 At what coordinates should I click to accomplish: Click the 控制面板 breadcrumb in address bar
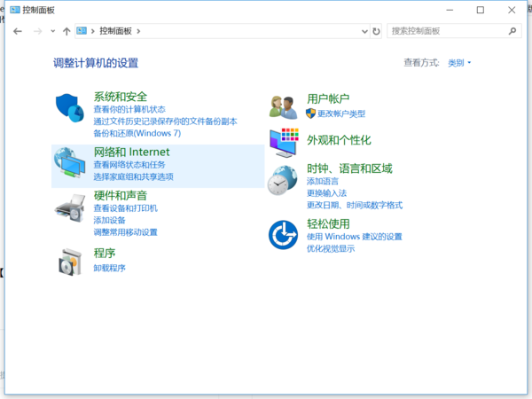click(115, 31)
